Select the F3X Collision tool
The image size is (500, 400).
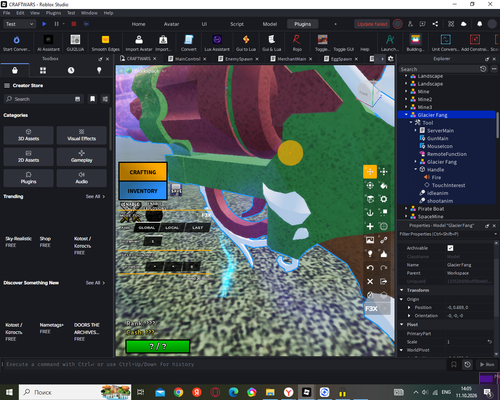tap(384, 213)
